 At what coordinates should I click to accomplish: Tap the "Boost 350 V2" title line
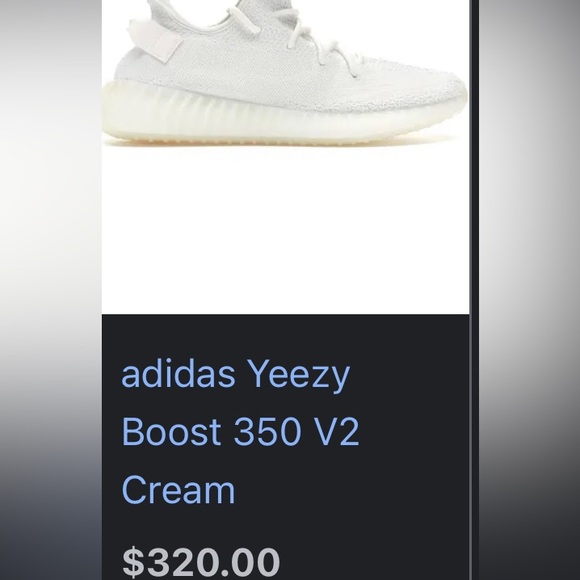(240, 431)
